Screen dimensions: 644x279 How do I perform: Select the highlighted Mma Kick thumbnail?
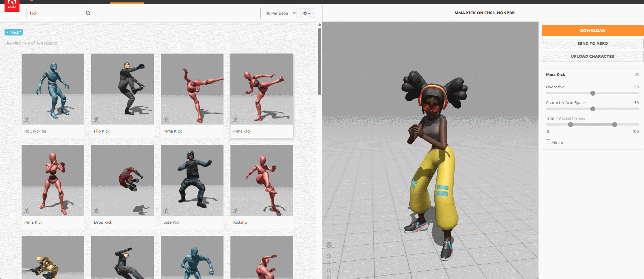[262, 89]
